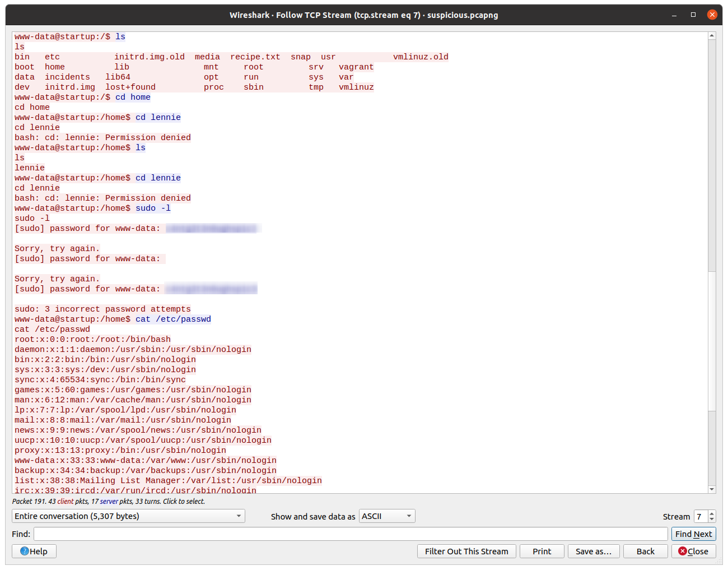
Task: Click the 'news:x:9:9' passwd line
Action: (x=138, y=430)
